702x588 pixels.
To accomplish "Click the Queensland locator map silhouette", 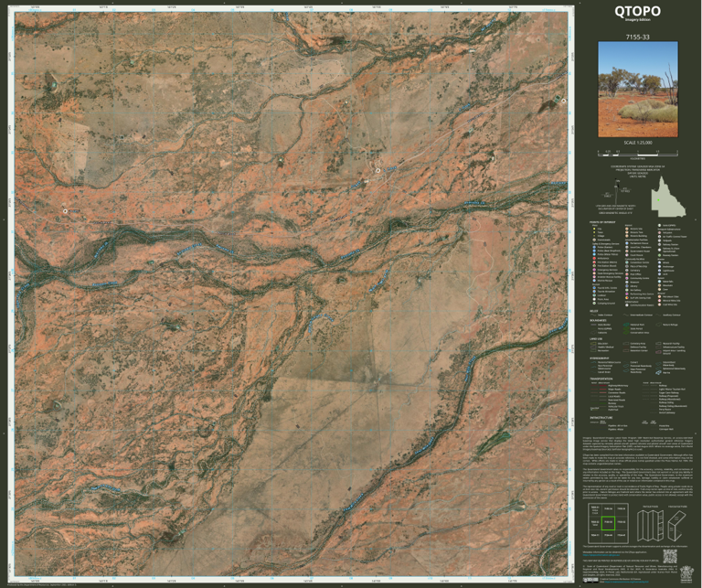I will 667,196.
